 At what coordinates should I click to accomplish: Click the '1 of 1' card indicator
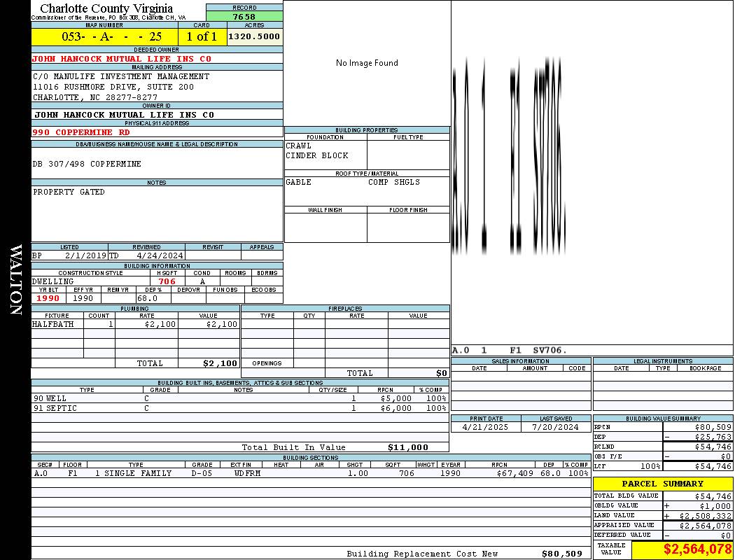(202, 36)
